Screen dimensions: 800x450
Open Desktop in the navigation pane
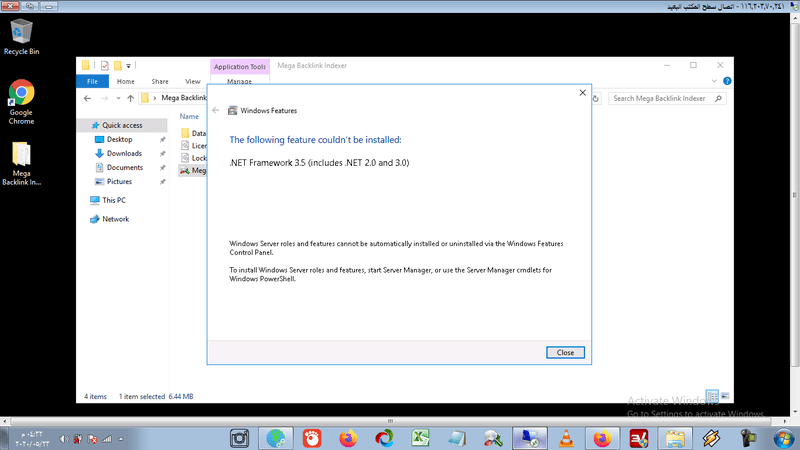pyautogui.click(x=119, y=139)
